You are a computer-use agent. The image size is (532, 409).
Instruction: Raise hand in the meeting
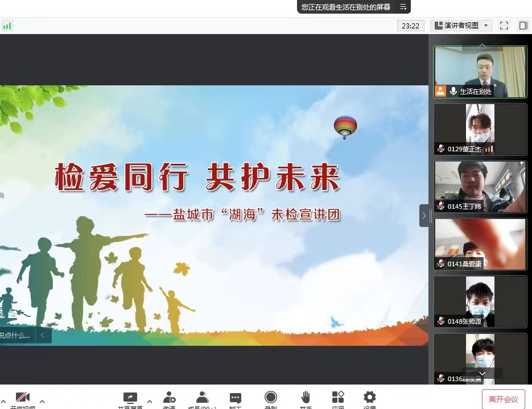point(306,398)
